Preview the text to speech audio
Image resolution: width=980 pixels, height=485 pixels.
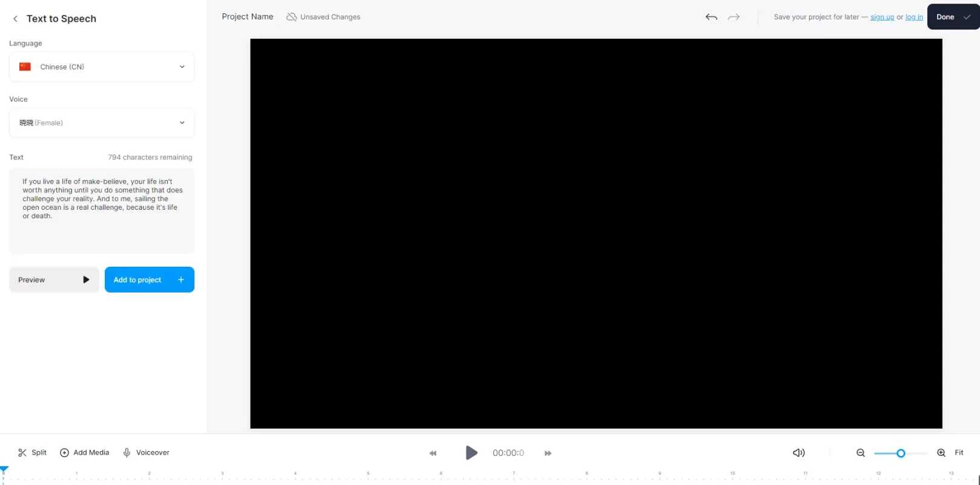coord(54,279)
